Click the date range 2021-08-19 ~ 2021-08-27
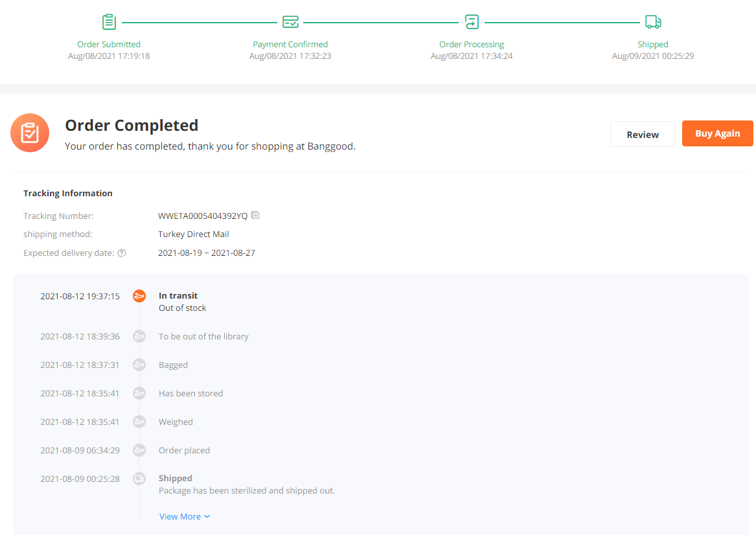This screenshot has height=535, width=756. coord(207,253)
